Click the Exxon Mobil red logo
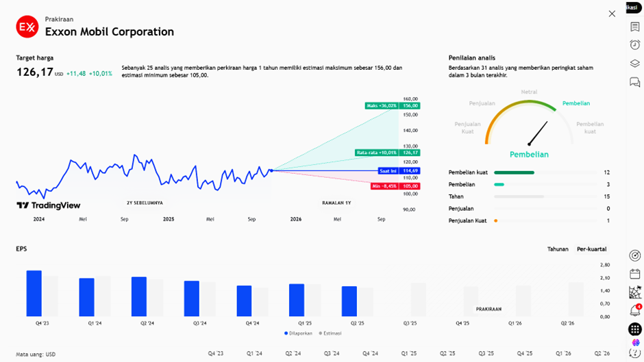The width and height of the screenshot is (644, 362). pyautogui.click(x=27, y=27)
